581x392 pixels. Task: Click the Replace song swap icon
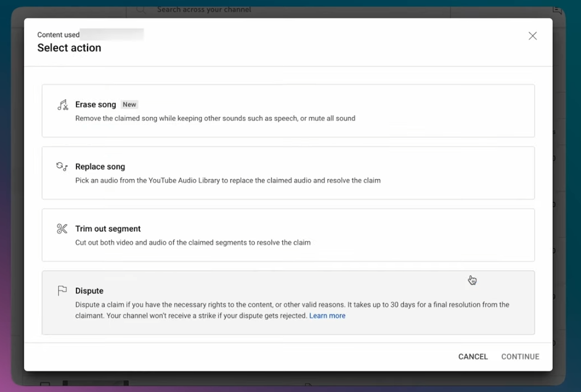[62, 167]
